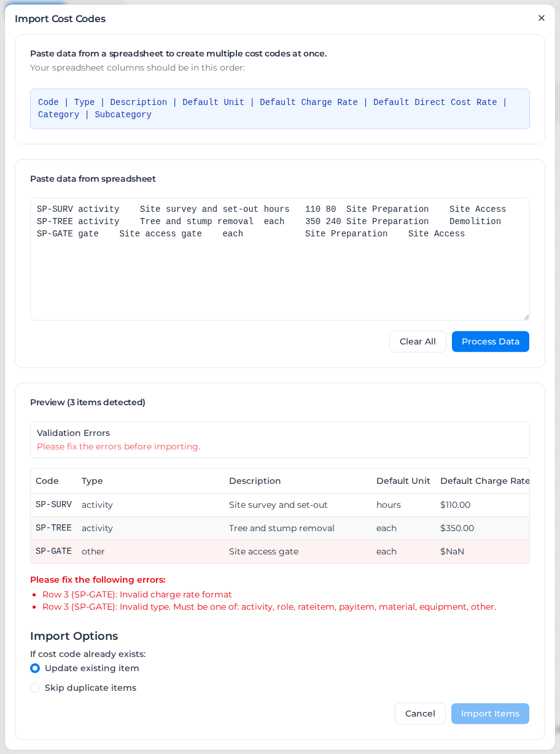Close the Import Cost Codes dialog
The height and width of the screenshot is (754, 560).
(541, 18)
